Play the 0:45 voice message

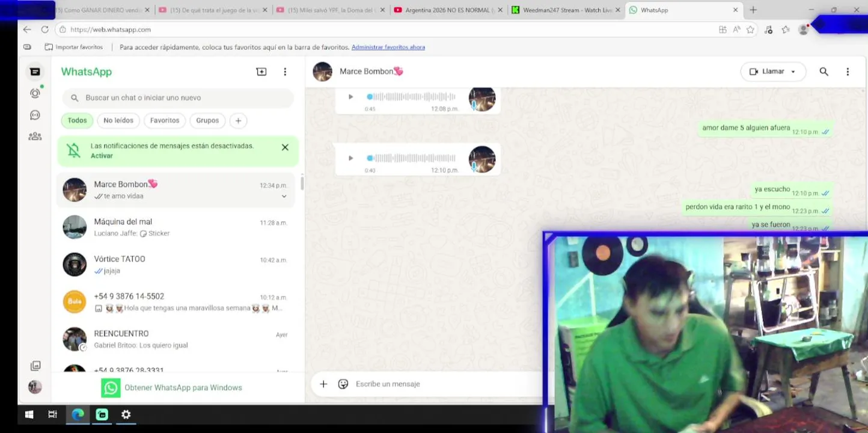point(350,97)
